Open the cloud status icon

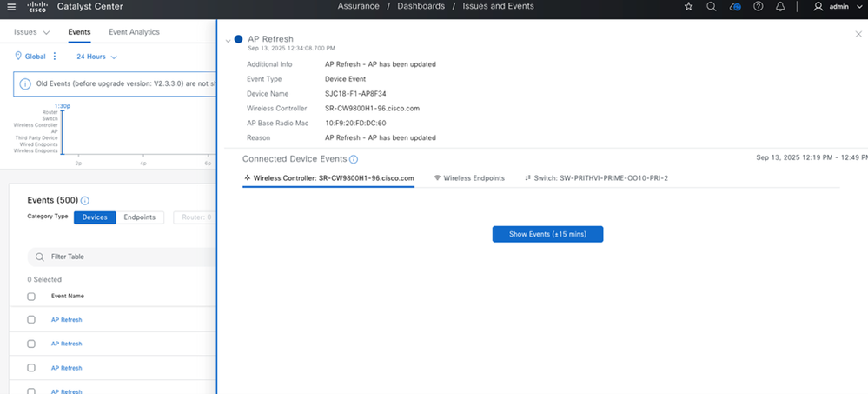pos(735,7)
